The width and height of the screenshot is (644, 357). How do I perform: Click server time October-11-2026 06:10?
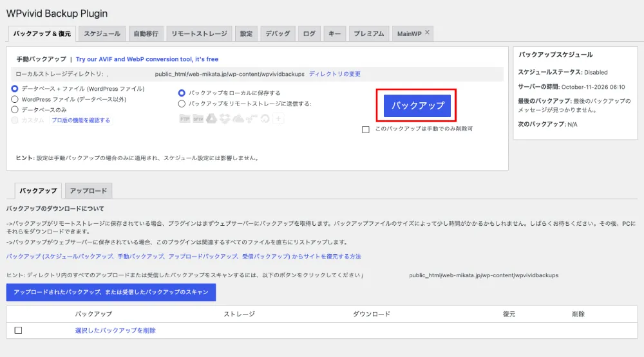pyautogui.click(x=593, y=87)
